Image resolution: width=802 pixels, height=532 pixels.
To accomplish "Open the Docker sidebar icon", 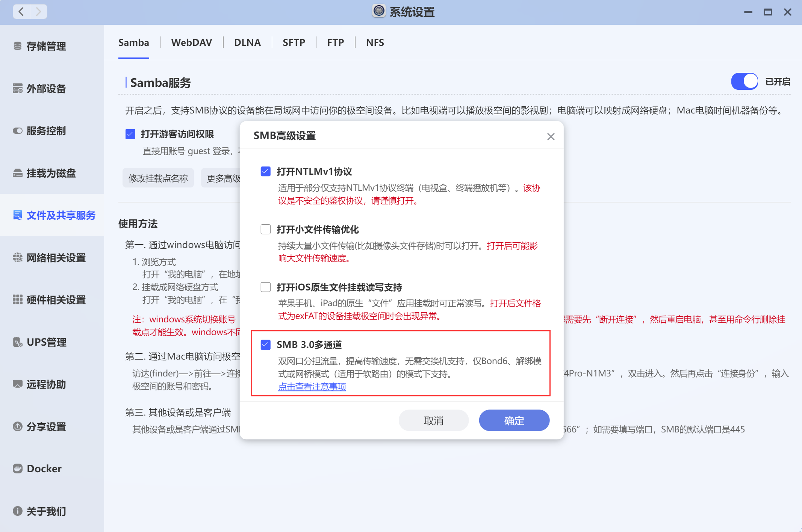I will click(17, 469).
